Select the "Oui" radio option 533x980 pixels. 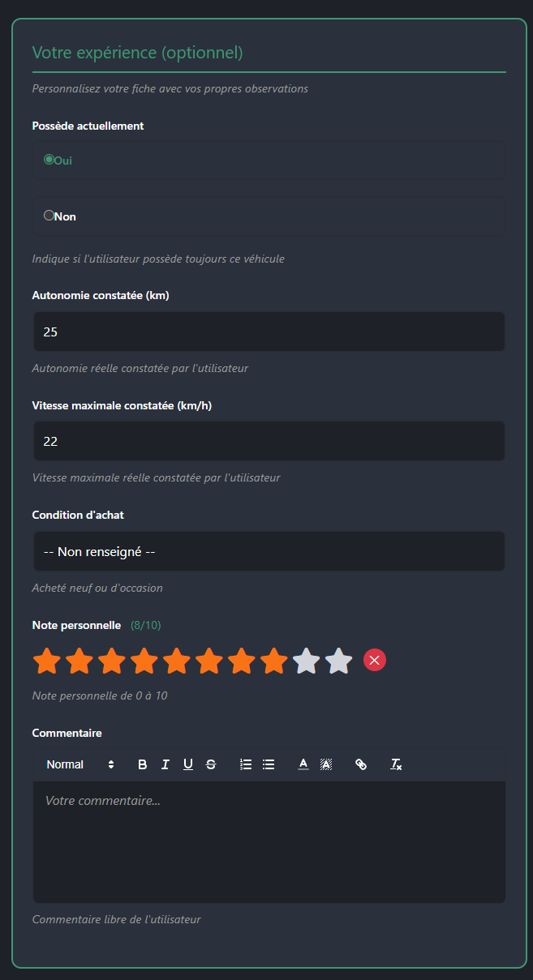pyautogui.click(x=49, y=160)
